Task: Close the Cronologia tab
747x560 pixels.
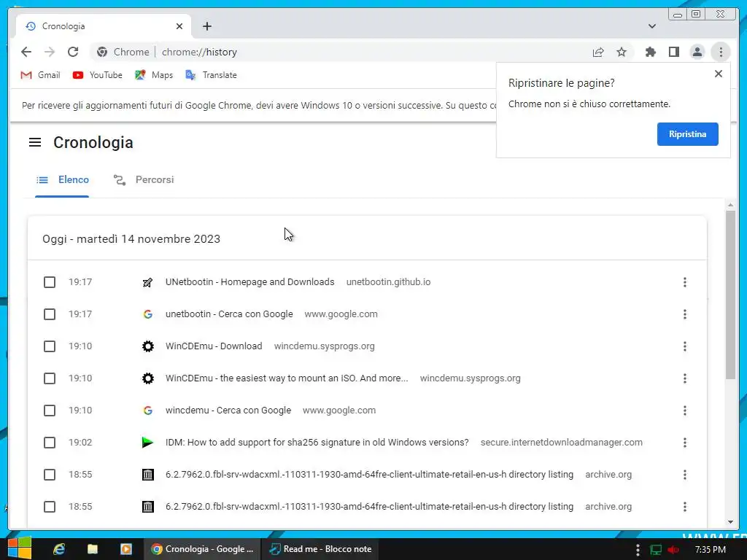Action: [x=179, y=26]
